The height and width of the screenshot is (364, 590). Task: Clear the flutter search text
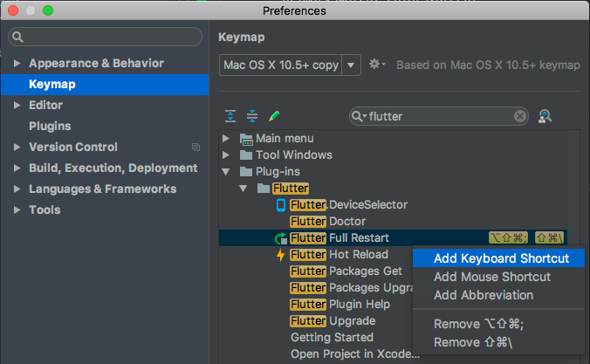520,116
